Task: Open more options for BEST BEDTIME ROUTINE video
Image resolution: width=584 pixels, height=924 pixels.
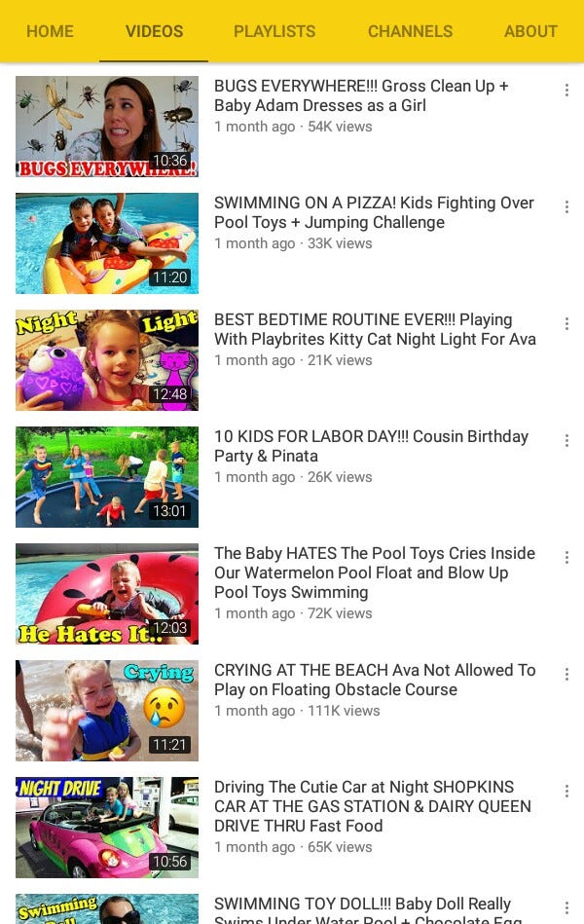Action: point(566,323)
